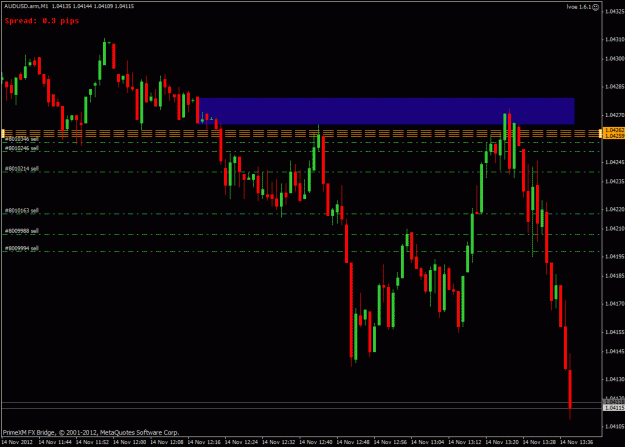
Task: Click the '#8009988 sell' order label
Action: 22,231
